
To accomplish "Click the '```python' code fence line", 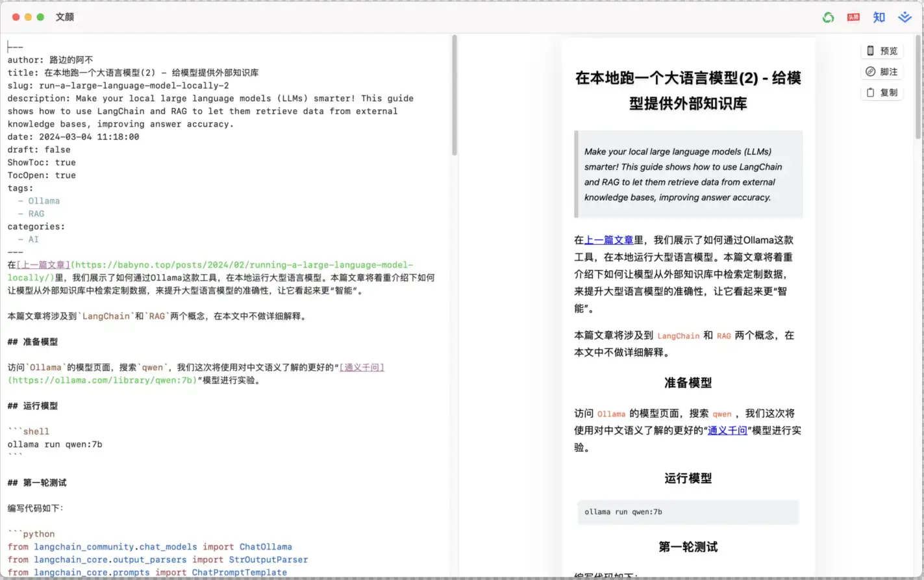I will point(31,534).
